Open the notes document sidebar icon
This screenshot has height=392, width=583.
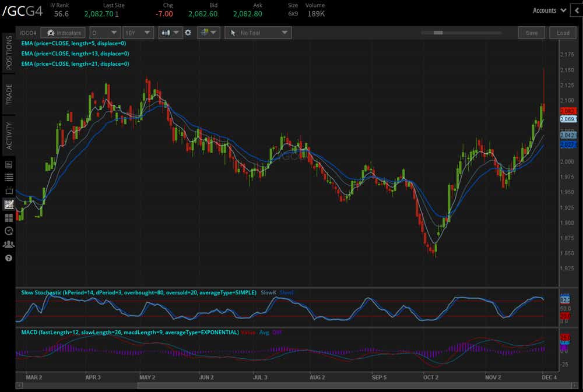click(x=9, y=164)
